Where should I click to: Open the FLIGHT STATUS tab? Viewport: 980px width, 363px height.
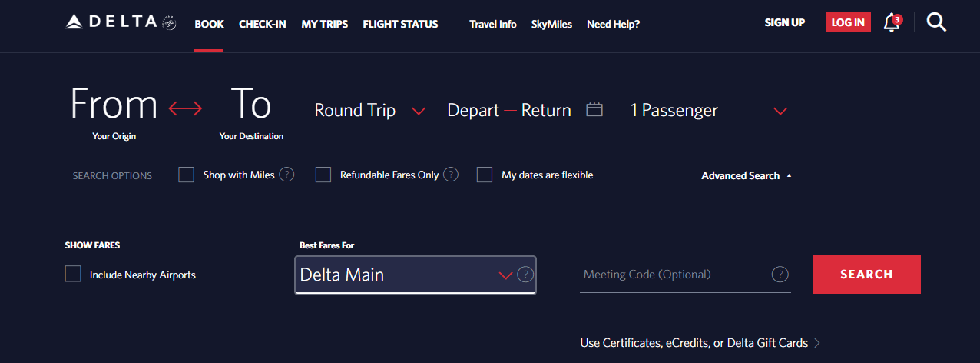click(x=400, y=24)
